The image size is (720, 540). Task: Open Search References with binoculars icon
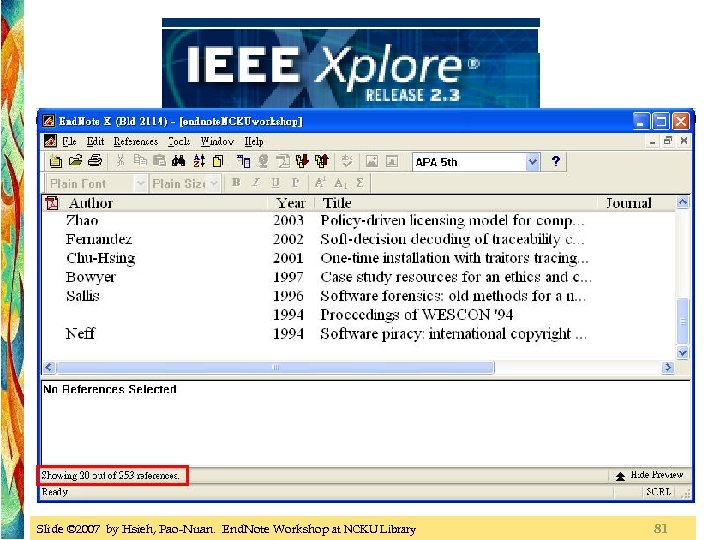coord(179,161)
